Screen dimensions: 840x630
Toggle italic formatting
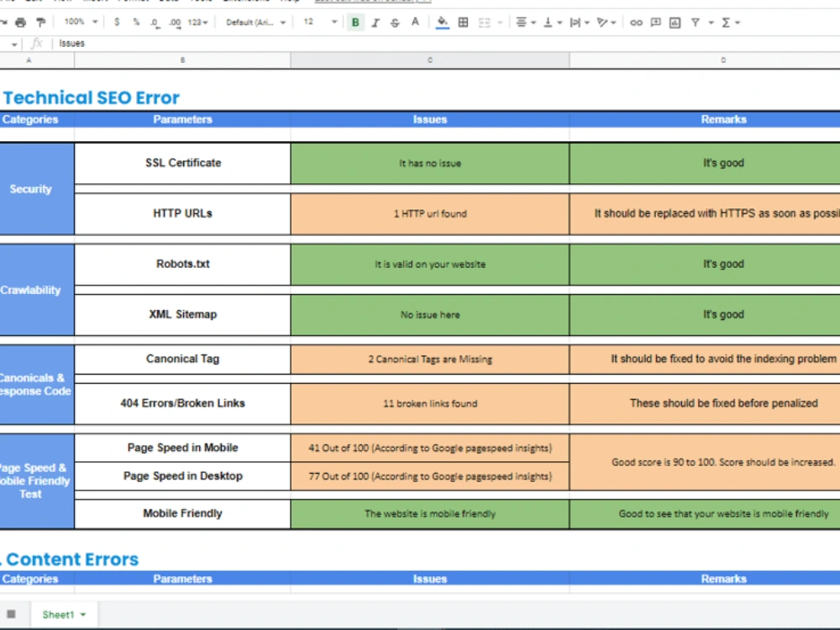click(x=375, y=23)
